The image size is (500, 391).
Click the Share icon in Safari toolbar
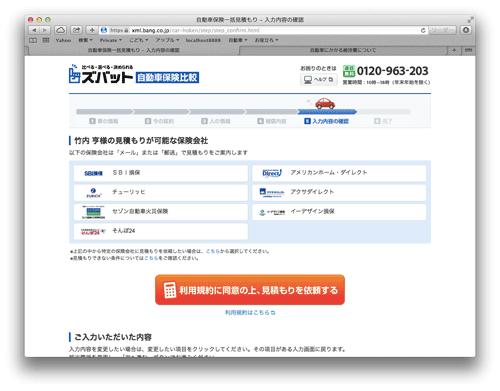pyautogui.click(x=76, y=30)
